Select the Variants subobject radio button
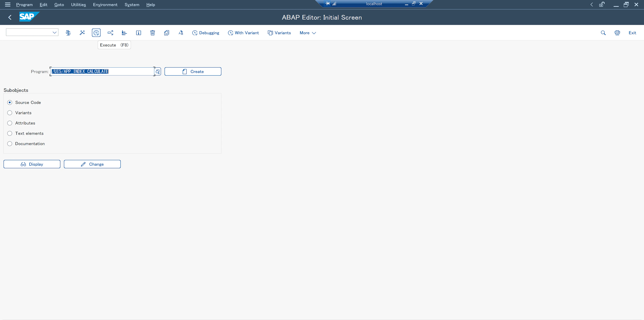Image resolution: width=644 pixels, height=320 pixels. (10, 113)
